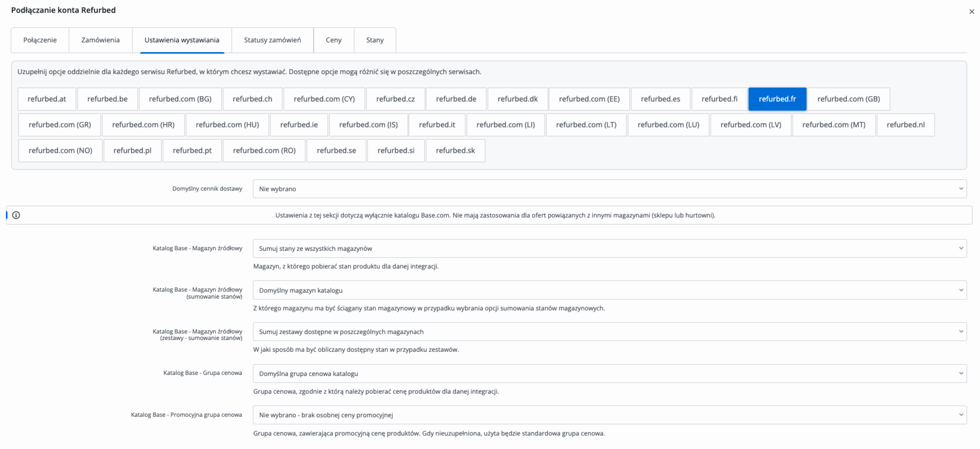Expand the Promocyjna grupa cenowa dropdown

coord(609,415)
